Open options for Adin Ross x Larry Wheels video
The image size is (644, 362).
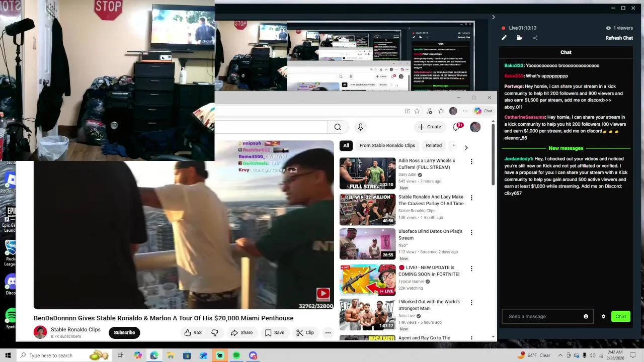(471, 161)
